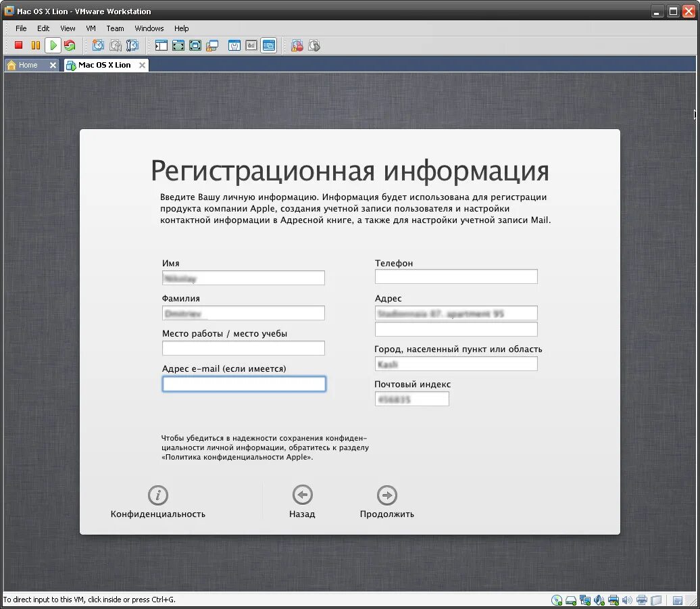This screenshot has width=700, height=609.
Task: Click the Replay recording clock icon
Action: point(314,45)
